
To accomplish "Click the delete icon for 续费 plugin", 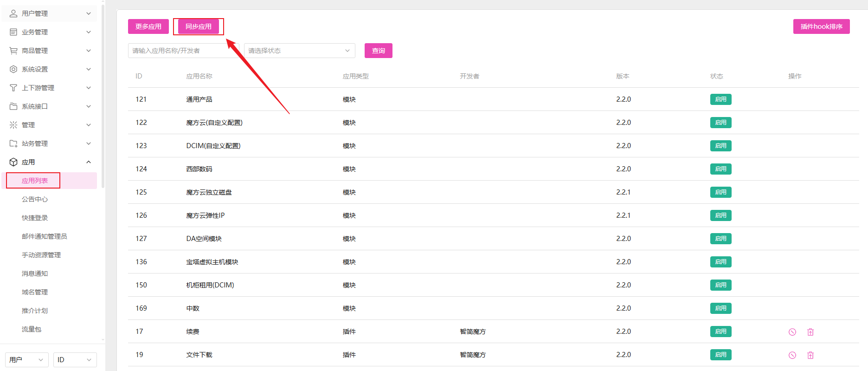I will (810, 332).
